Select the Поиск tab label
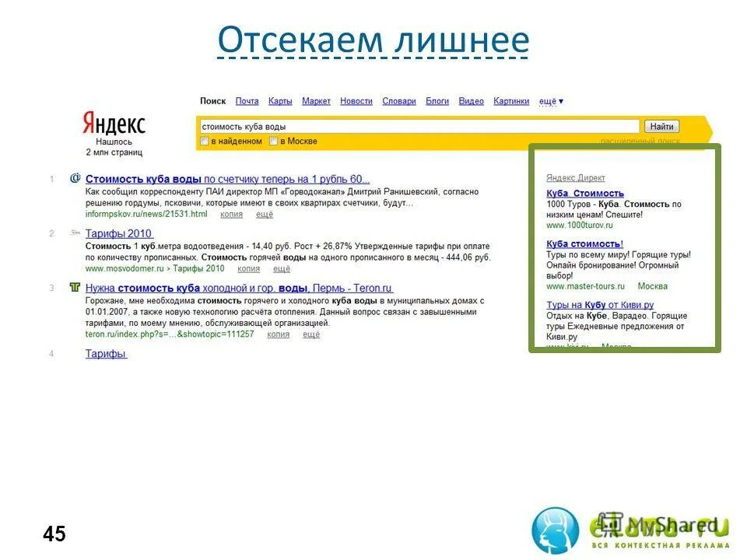The width and height of the screenshot is (747, 560). click(212, 101)
